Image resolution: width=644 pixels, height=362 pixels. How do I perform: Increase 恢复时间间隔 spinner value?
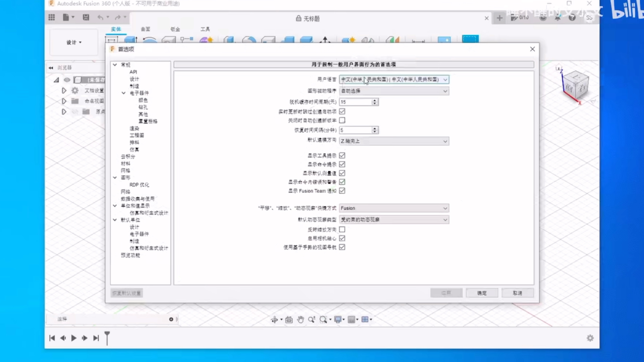375,128
